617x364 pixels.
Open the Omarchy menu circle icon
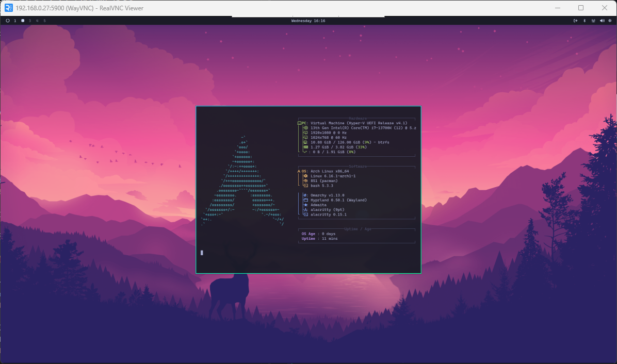pos(7,21)
